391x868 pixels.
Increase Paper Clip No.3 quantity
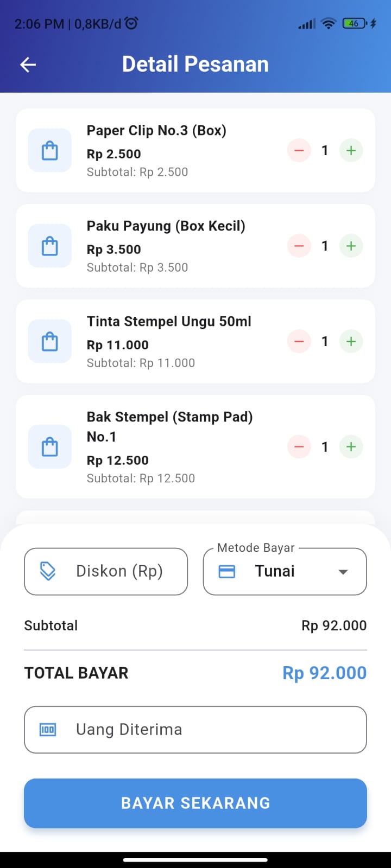point(351,150)
